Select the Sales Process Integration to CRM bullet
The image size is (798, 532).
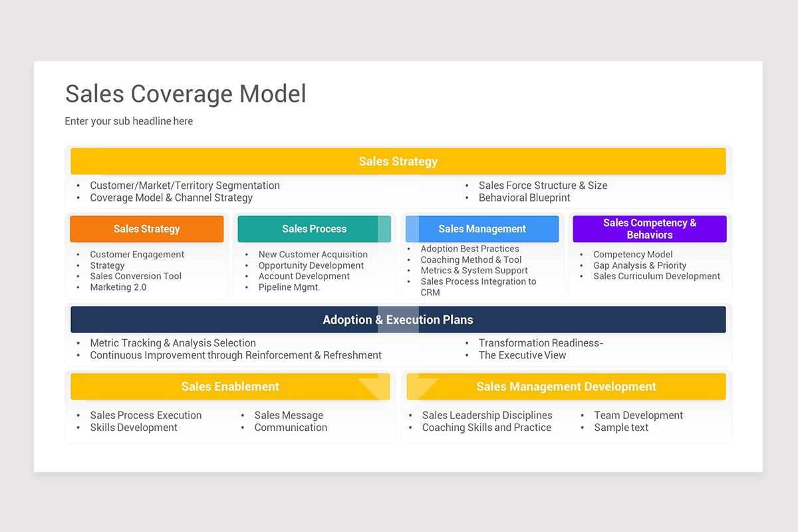(x=479, y=281)
